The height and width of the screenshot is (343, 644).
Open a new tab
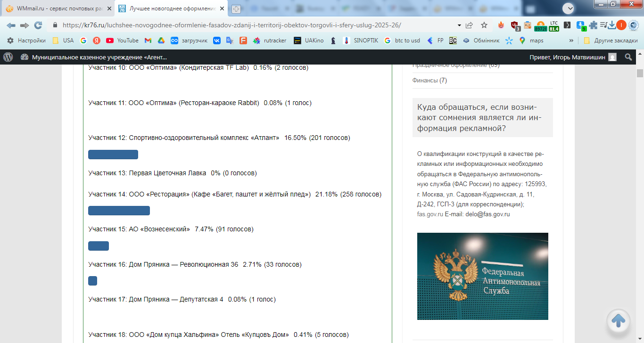coord(236,9)
